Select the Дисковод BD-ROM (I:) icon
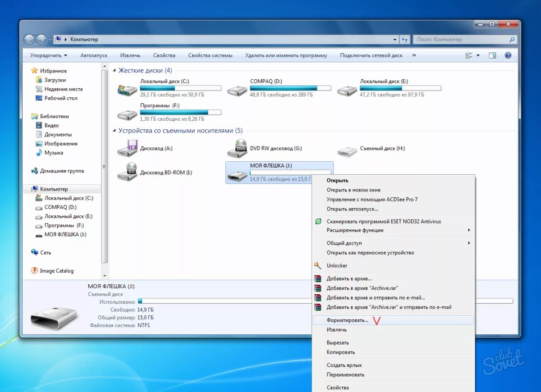Viewport: 541px width, 392px height. (x=127, y=172)
